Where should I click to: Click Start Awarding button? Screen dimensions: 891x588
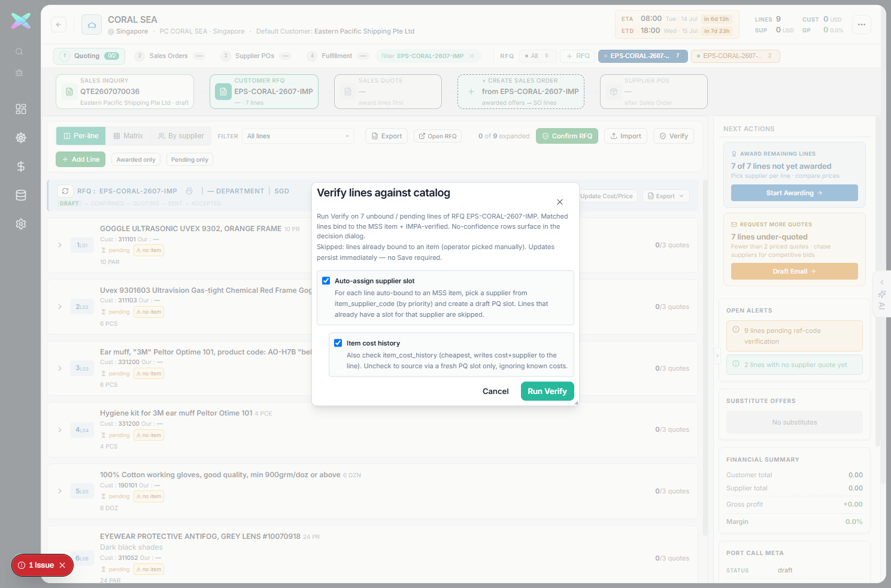pyautogui.click(x=795, y=193)
